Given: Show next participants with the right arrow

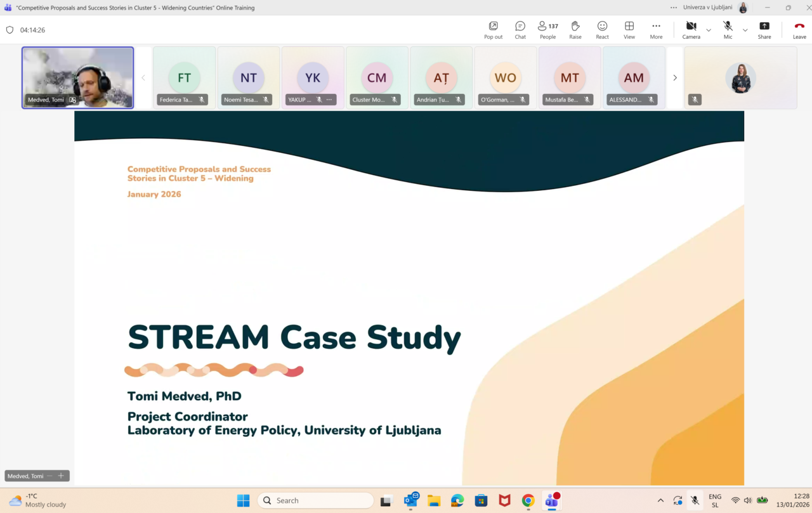Looking at the screenshot, I should (x=675, y=77).
